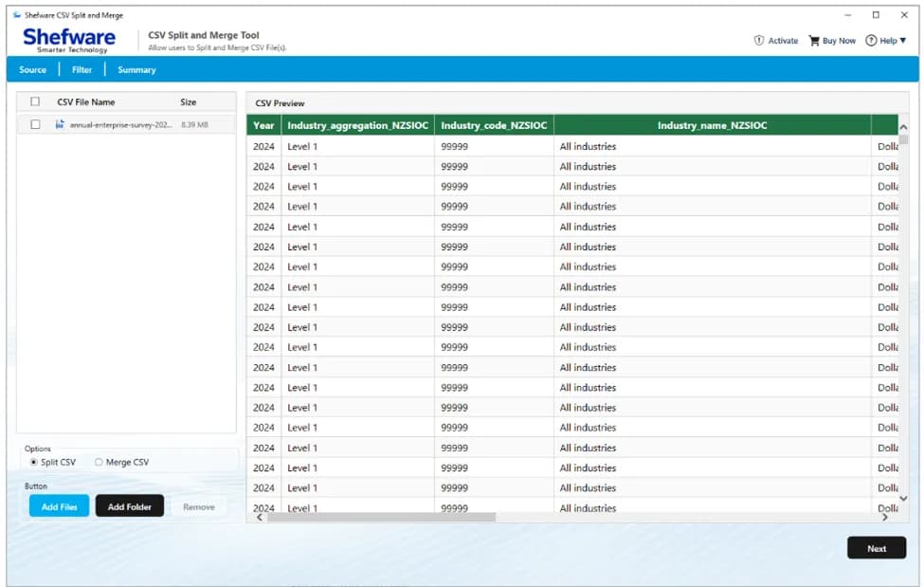This screenshot has width=924, height=587.
Task: Click the Industry_name_NZSIOC column header
Action: pyautogui.click(x=712, y=125)
